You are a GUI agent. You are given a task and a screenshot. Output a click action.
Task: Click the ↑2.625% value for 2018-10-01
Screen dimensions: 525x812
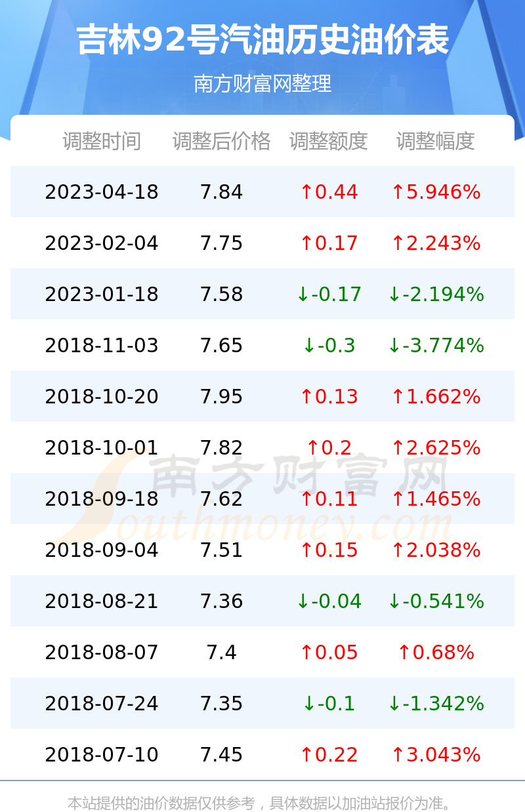pyautogui.click(x=436, y=448)
